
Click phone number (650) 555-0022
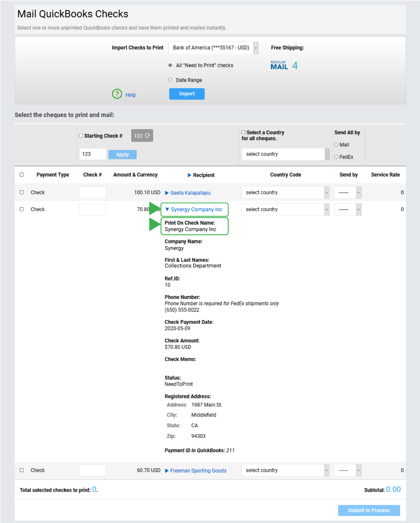(182, 310)
